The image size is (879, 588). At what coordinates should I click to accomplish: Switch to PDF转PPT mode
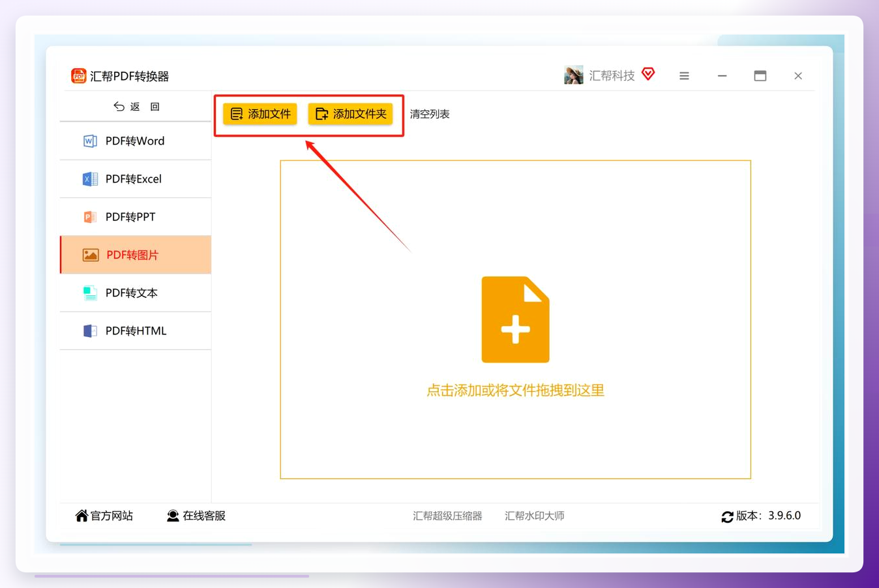coord(136,216)
